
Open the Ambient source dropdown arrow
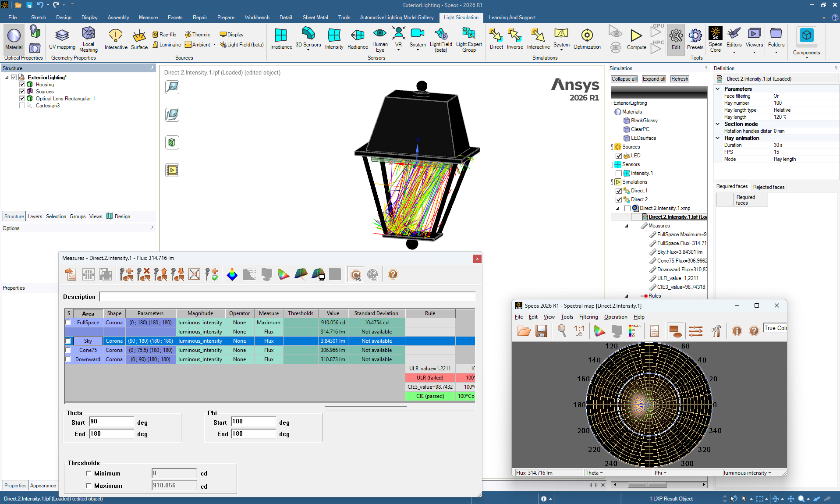[214, 45]
